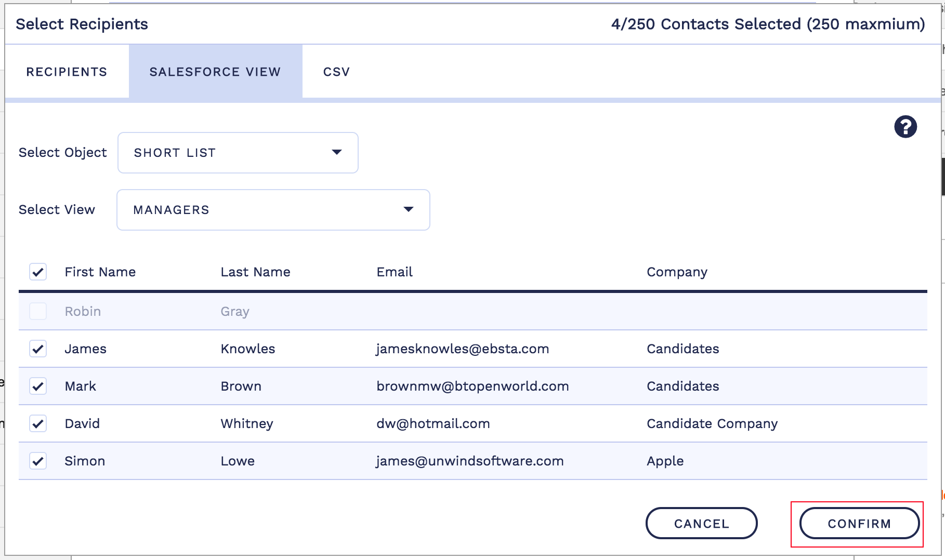Viewport: 945px width, 560px height.
Task: Deselect David Whitney's checkbox
Action: pyautogui.click(x=38, y=423)
